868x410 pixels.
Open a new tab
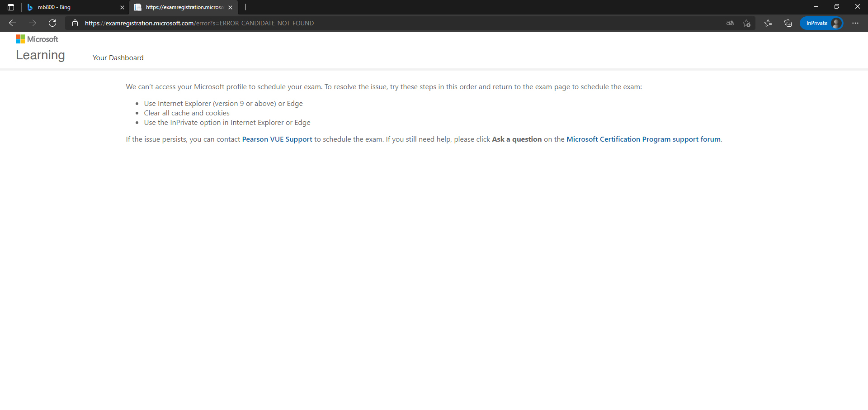click(246, 7)
